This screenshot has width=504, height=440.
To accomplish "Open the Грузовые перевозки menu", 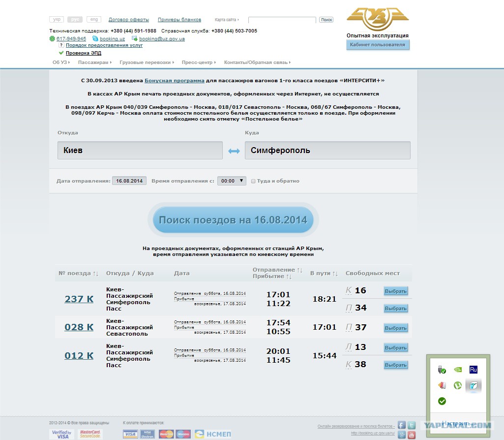I will point(147,63).
